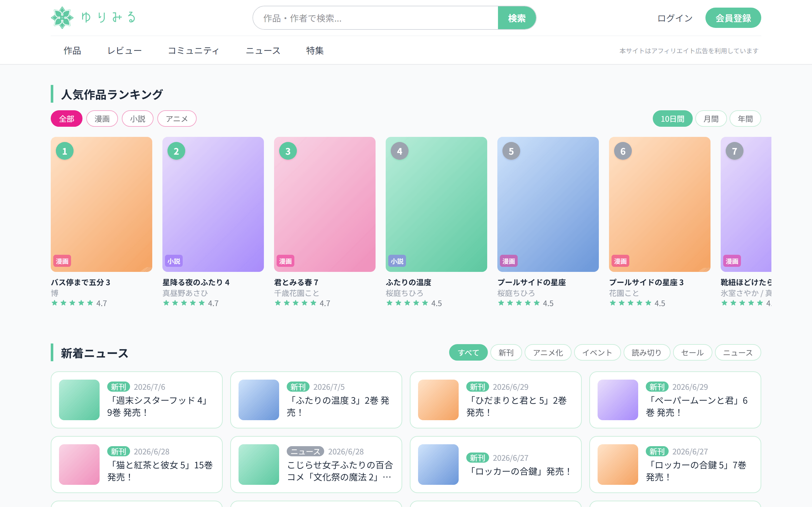812x507 pixels.
Task: Click the rank 4 badge on ふたりの温度
Action: (399, 151)
